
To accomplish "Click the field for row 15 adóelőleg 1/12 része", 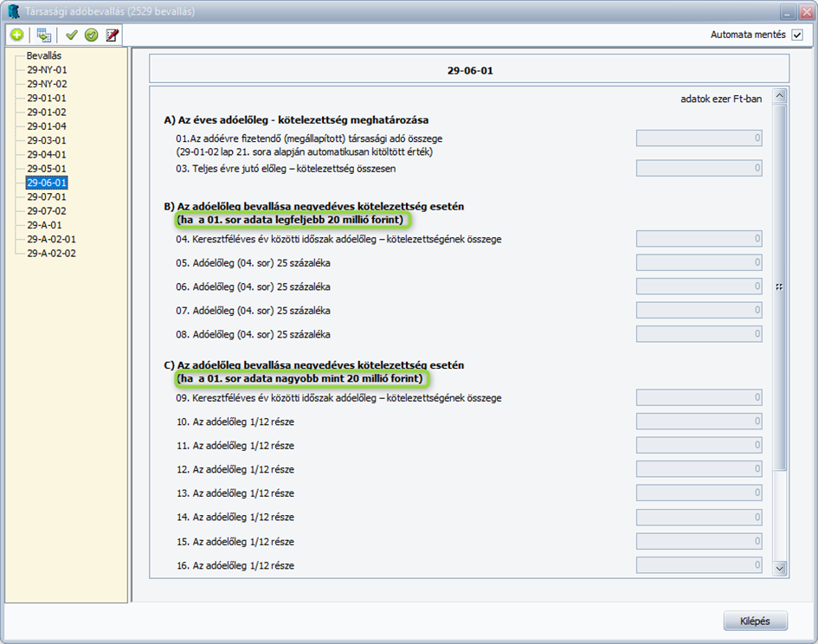I will point(699,541).
